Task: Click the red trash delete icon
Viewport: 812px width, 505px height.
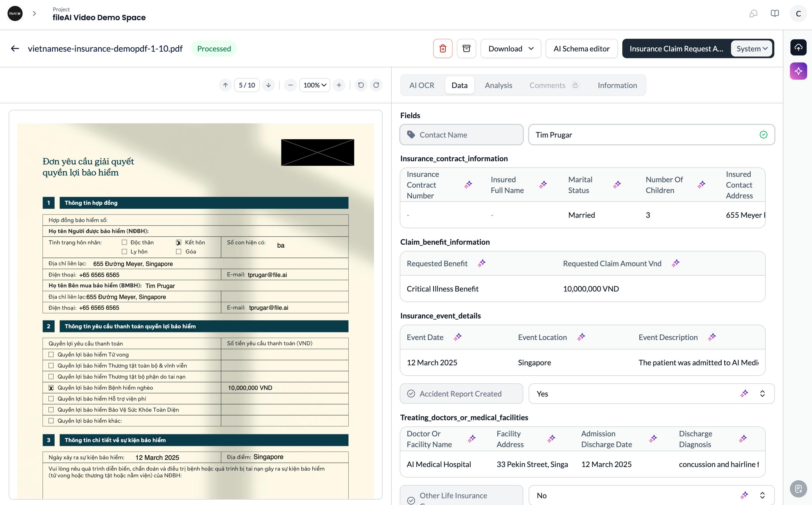Action: (x=443, y=48)
